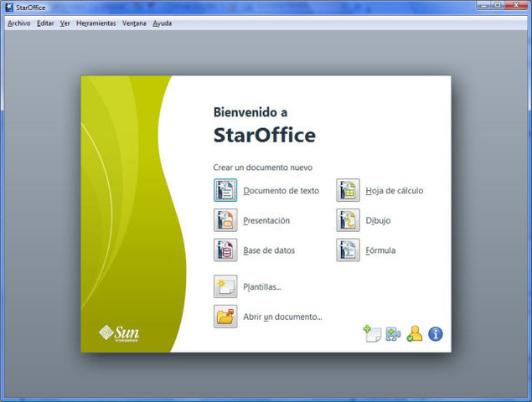Click the user registration icon
The width and height of the screenshot is (532, 402).
click(x=415, y=334)
